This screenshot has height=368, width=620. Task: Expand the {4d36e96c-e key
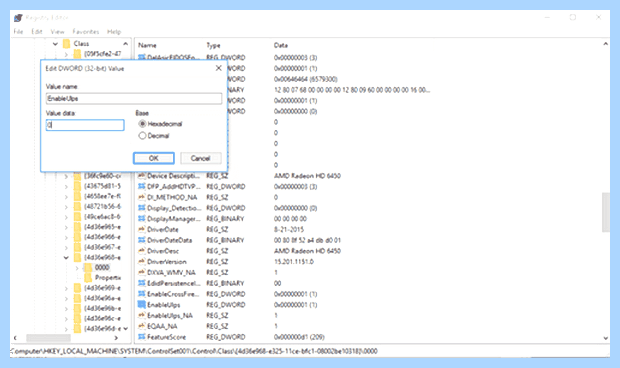(x=66, y=319)
